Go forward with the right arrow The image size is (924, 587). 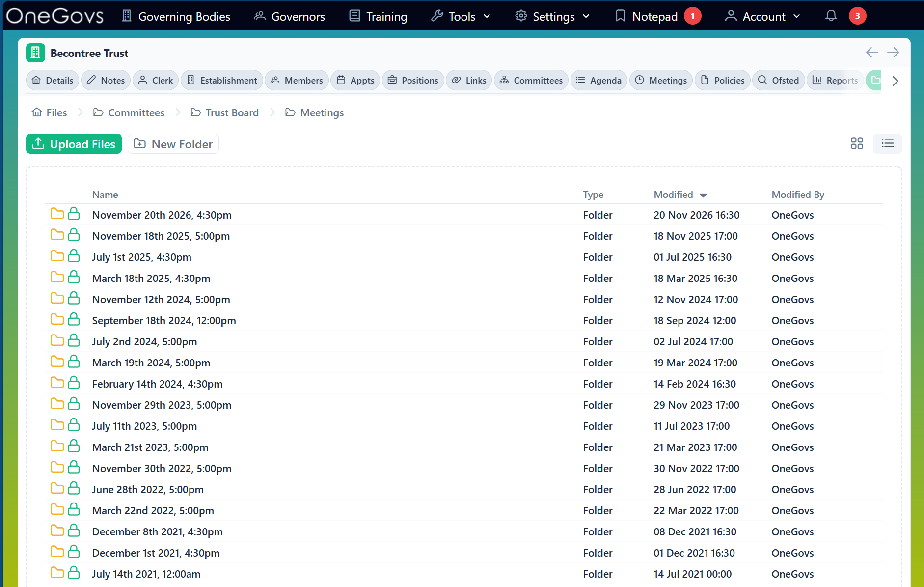(x=893, y=53)
